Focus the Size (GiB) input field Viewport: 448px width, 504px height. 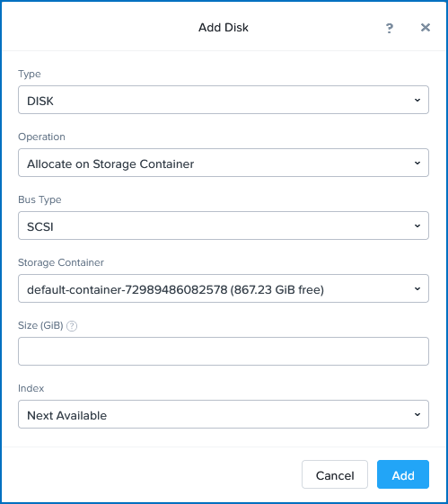[224, 351]
